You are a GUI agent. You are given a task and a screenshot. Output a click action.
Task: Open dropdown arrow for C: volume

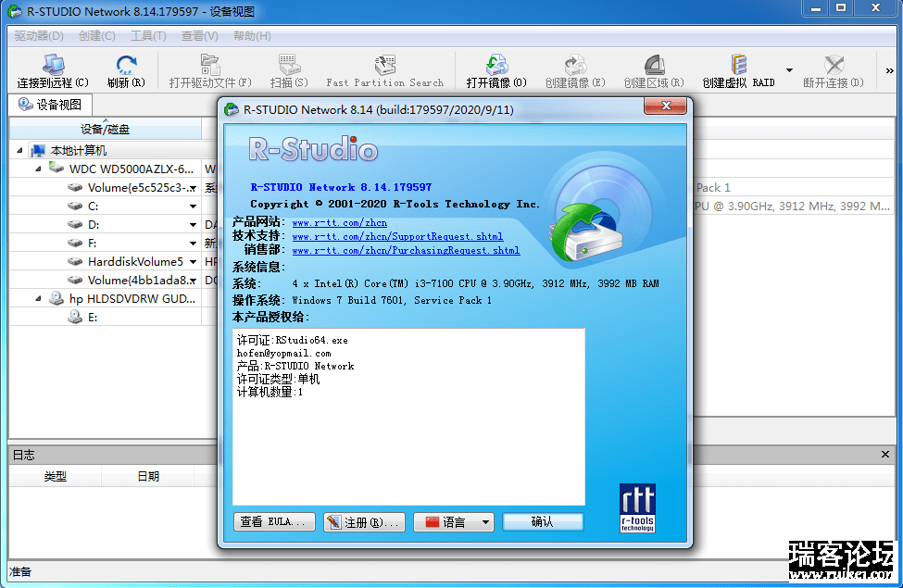click(193, 206)
